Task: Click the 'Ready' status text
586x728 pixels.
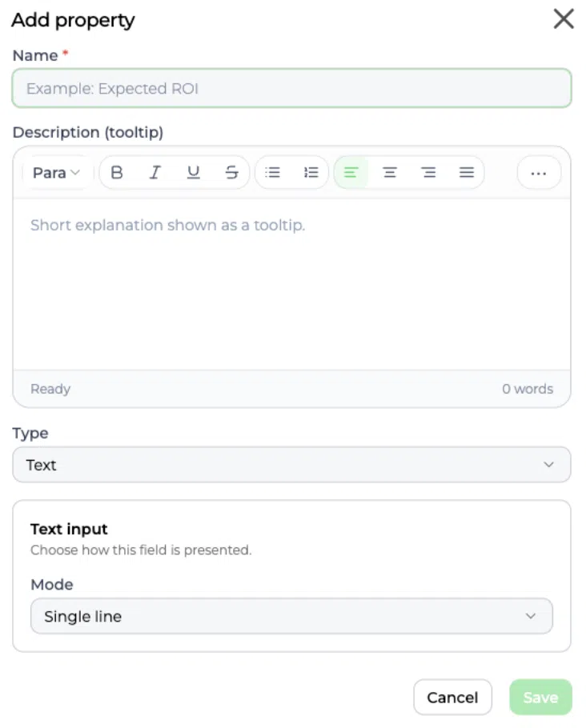Action: tap(50, 389)
